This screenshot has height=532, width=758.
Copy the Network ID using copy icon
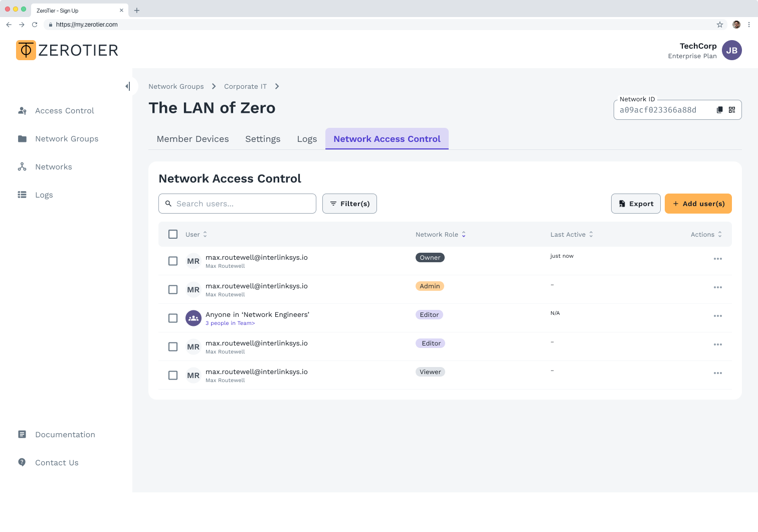click(x=719, y=109)
